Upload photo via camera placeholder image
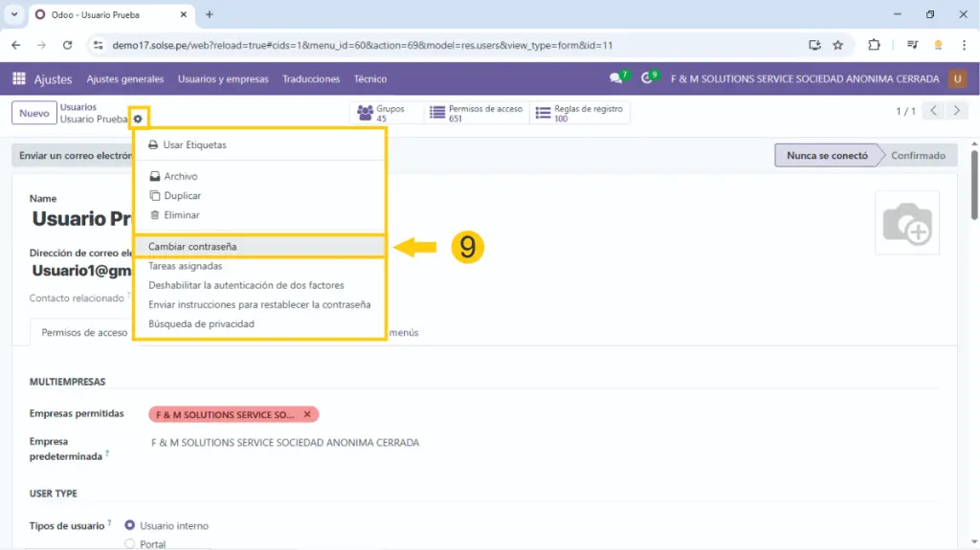 906,224
